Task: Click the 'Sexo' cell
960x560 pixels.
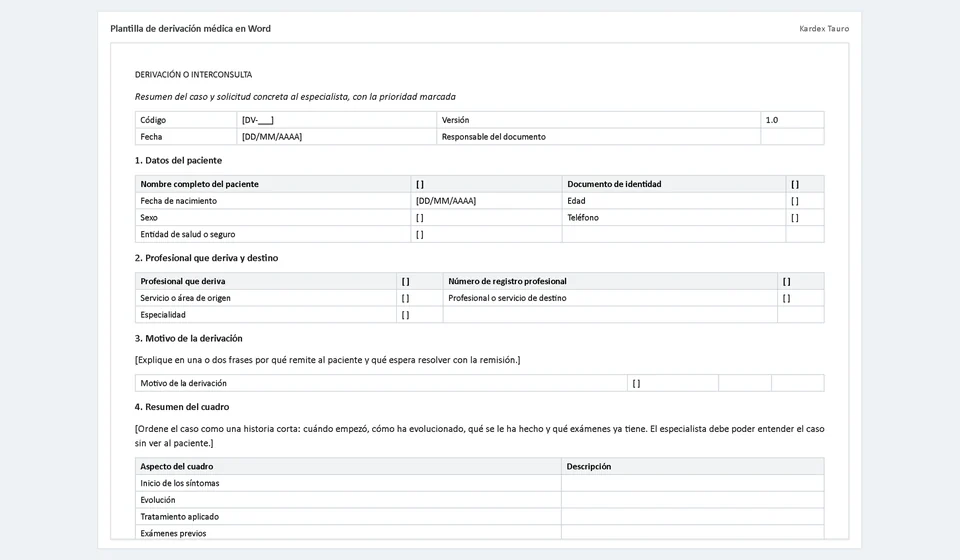Action: (x=273, y=217)
